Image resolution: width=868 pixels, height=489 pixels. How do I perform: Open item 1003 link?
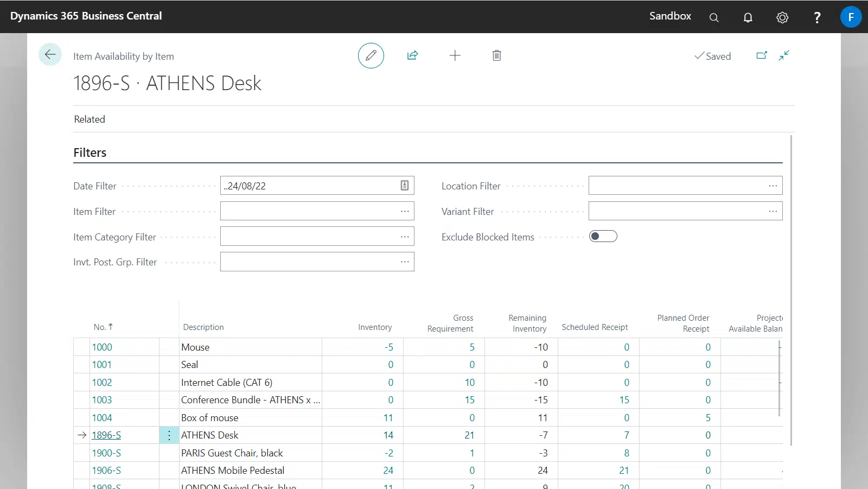point(102,400)
